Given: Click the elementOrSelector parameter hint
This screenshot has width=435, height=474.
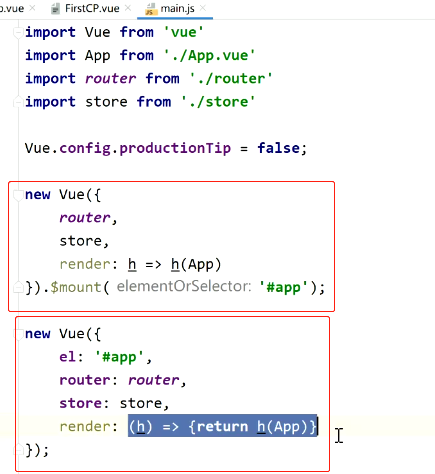Looking at the screenshot, I should click(x=184, y=286).
